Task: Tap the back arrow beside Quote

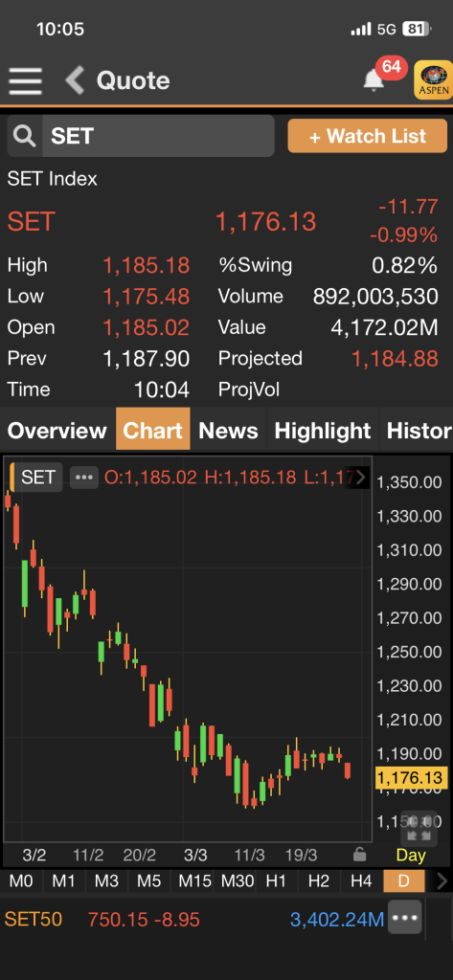Action: pyautogui.click(x=75, y=80)
